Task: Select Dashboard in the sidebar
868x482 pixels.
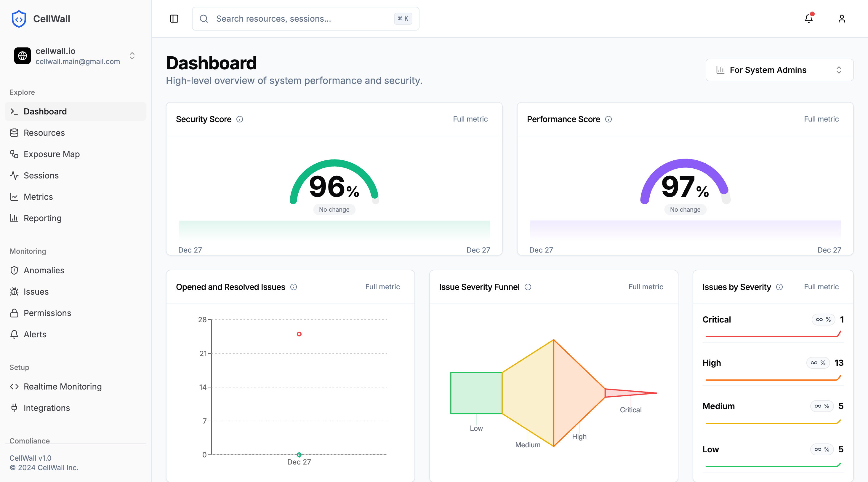Action: pyautogui.click(x=45, y=111)
